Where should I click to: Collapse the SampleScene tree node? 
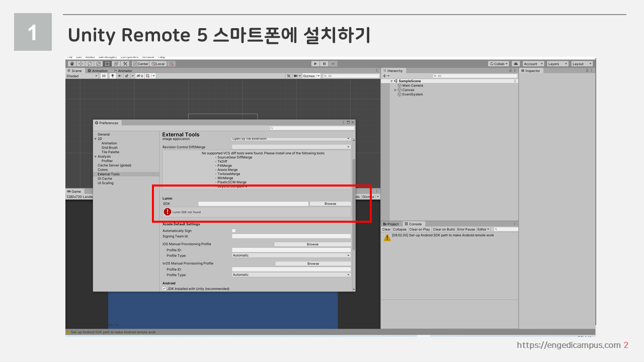[x=391, y=81]
